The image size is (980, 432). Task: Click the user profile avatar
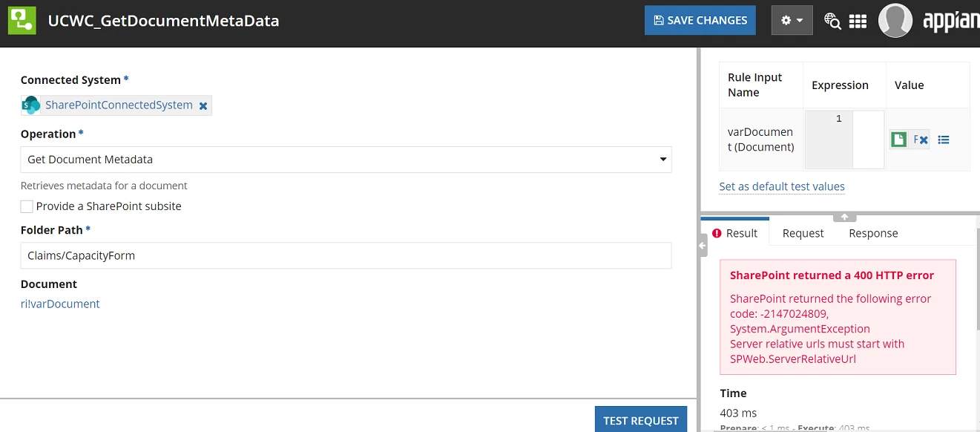tap(895, 20)
